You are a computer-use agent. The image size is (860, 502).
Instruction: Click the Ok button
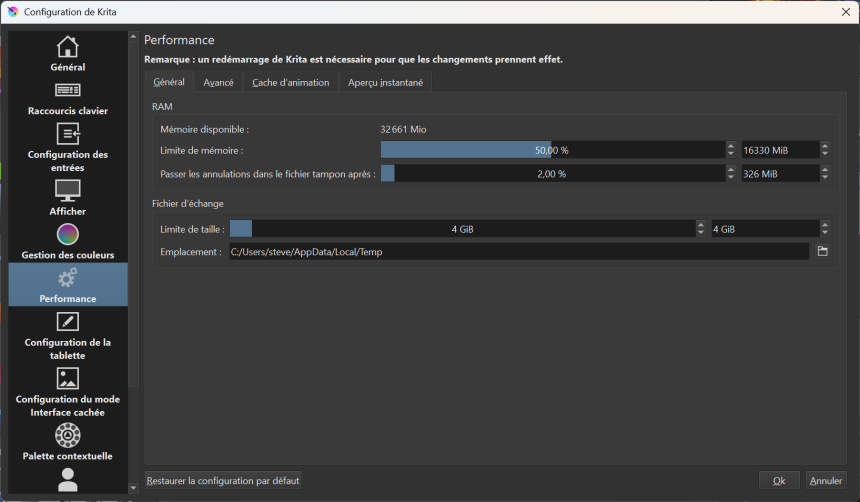pos(779,481)
